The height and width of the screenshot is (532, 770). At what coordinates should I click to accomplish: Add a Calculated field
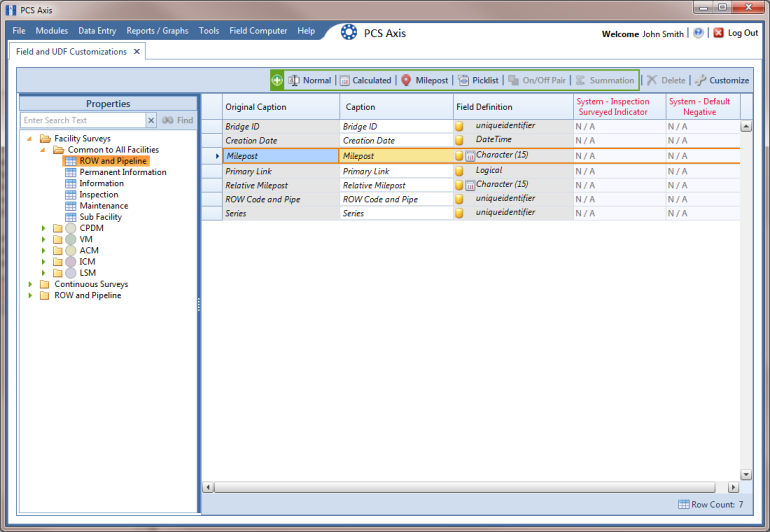(366, 80)
